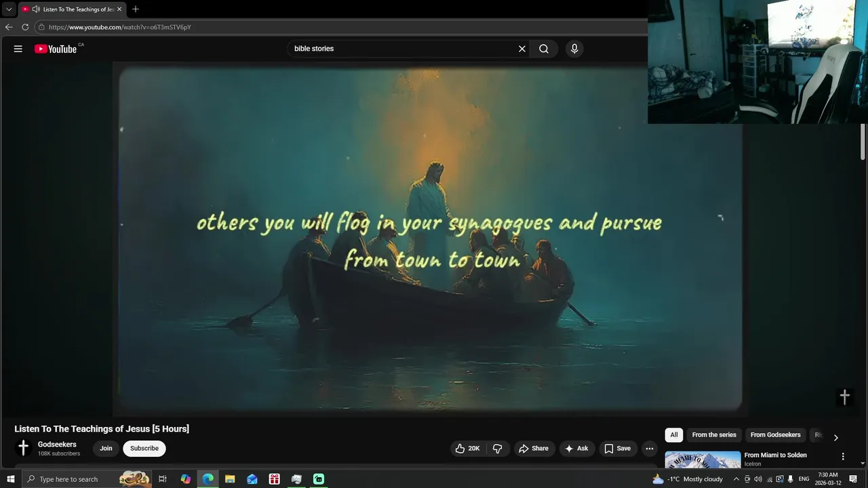
Task: Subscribe to Godseekers
Action: 144,449
